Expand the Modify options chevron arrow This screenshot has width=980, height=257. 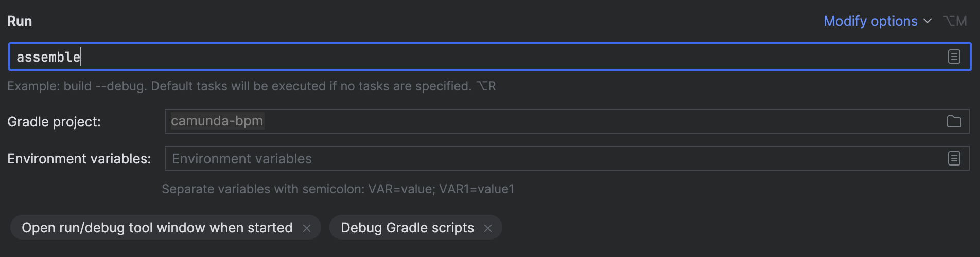927,21
